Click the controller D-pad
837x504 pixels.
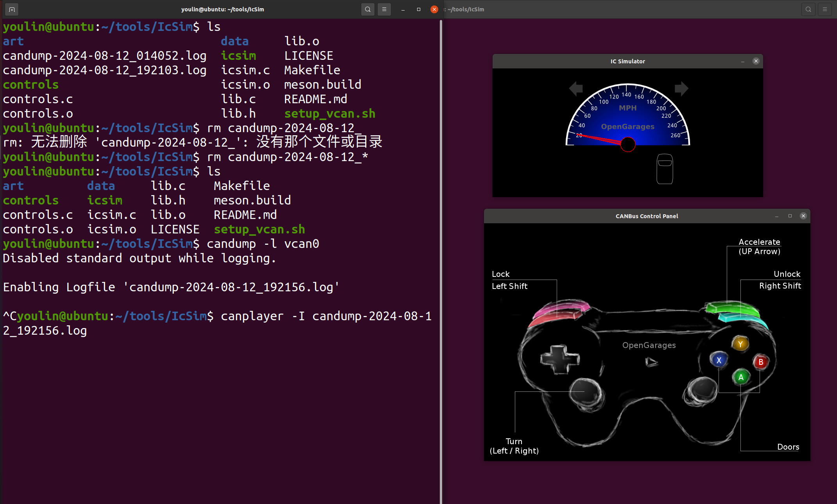coord(559,359)
